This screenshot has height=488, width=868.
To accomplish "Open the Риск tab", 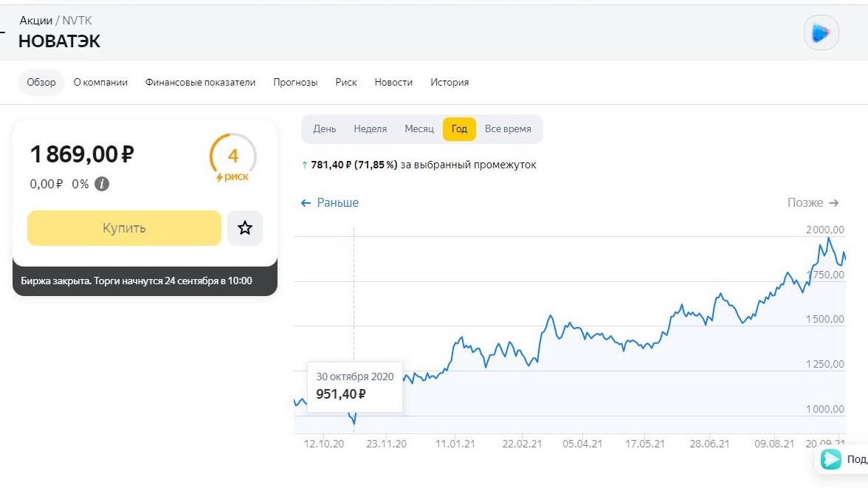I will point(346,82).
